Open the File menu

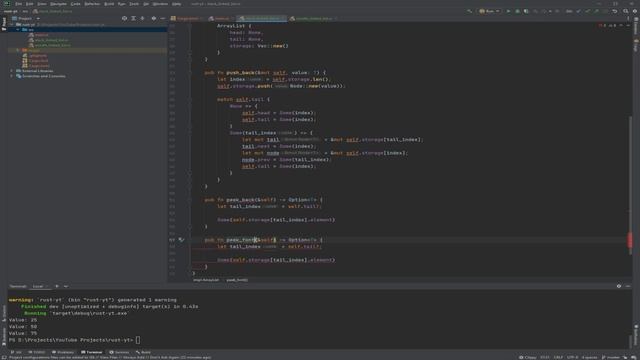tap(18, 4)
